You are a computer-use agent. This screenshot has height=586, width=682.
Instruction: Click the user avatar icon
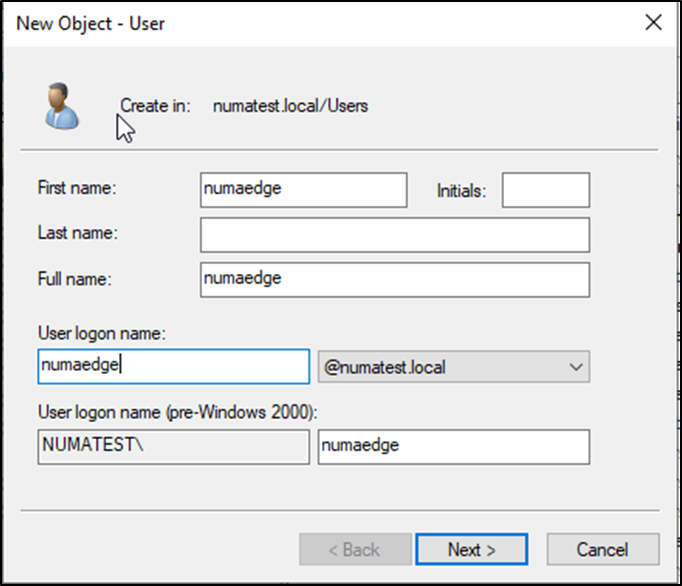click(61, 107)
